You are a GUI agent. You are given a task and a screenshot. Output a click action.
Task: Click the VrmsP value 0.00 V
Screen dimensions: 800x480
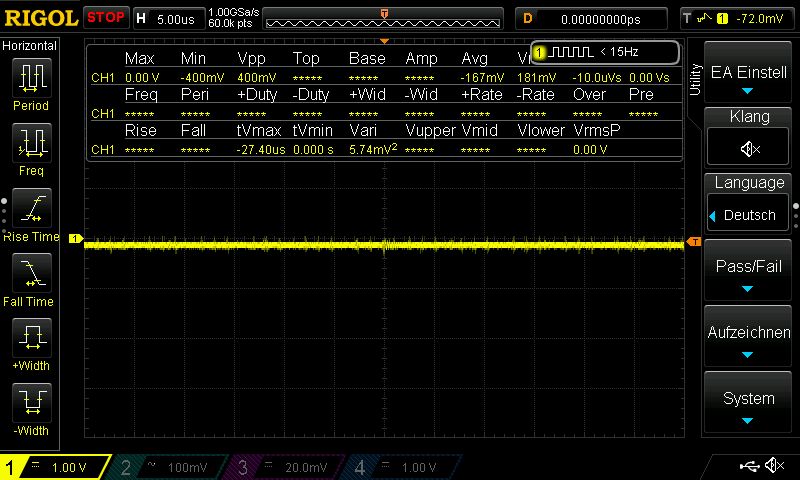tap(590, 149)
